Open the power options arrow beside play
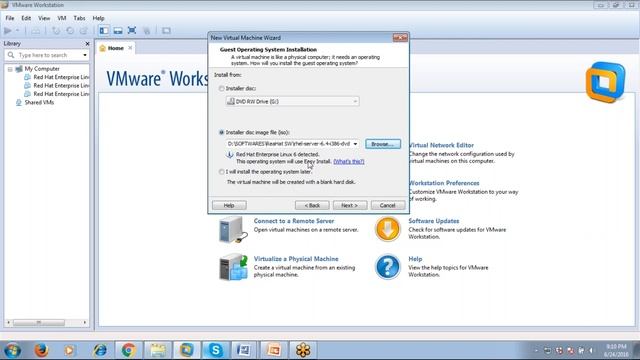 (x=18, y=31)
